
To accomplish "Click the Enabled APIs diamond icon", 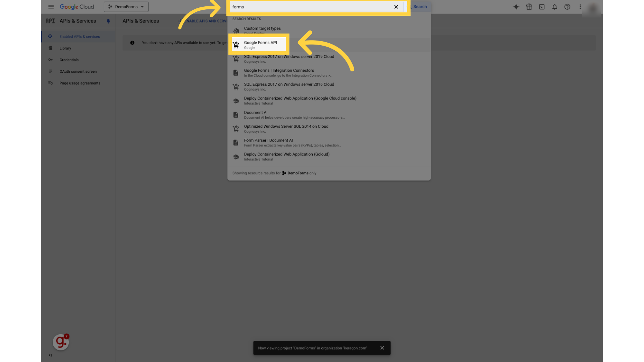I will [x=50, y=37].
